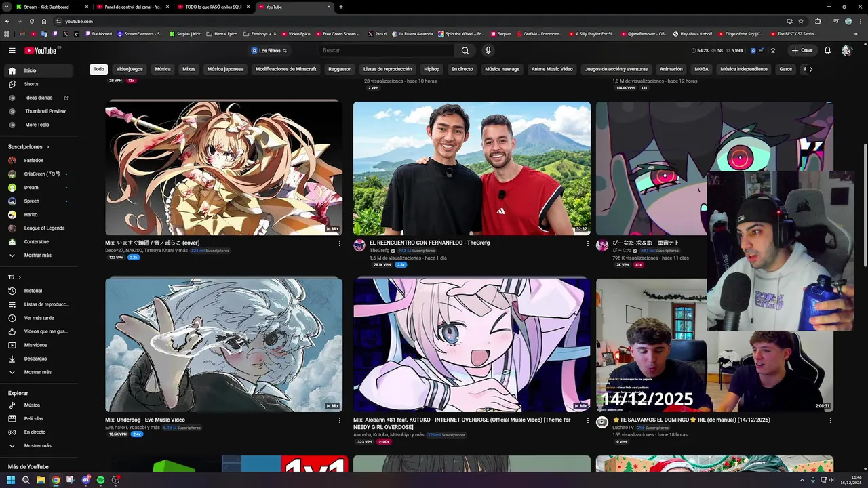Open Windows Start menu

tap(11, 480)
